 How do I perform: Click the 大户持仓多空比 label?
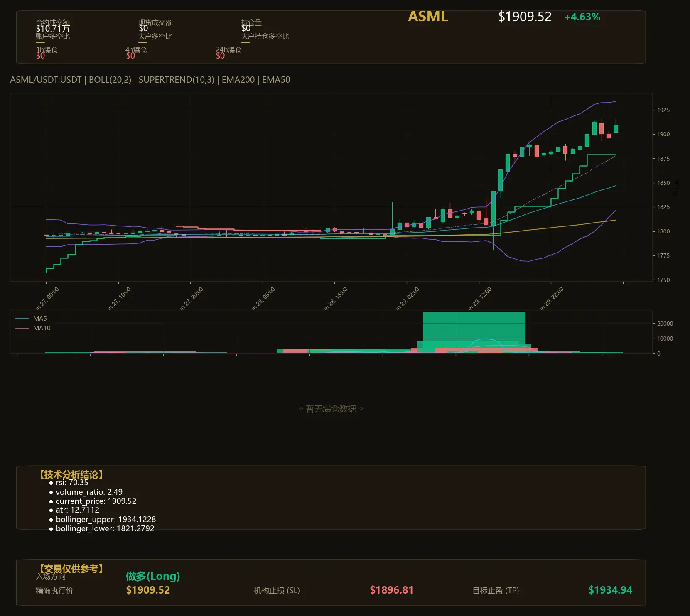pyautogui.click(x=265, y=37)
